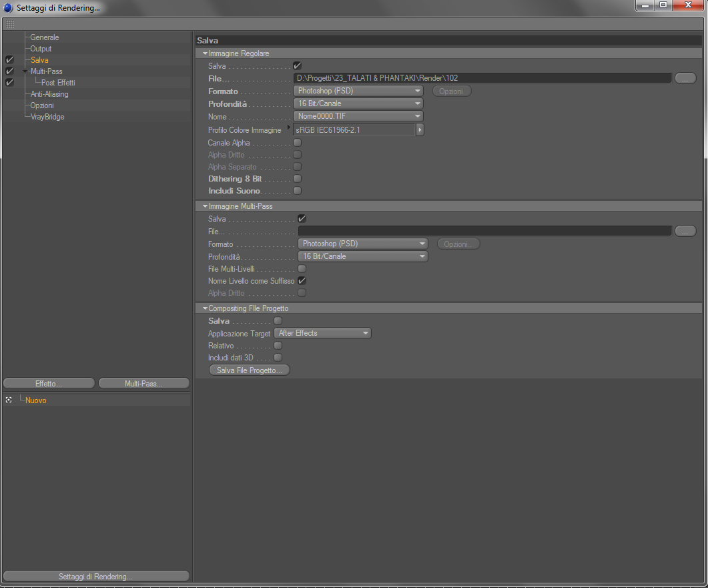Screen dimensions: 708x588
Task: Toggle the Salva checkmark in the left list
Action: (x=9, y=59)
